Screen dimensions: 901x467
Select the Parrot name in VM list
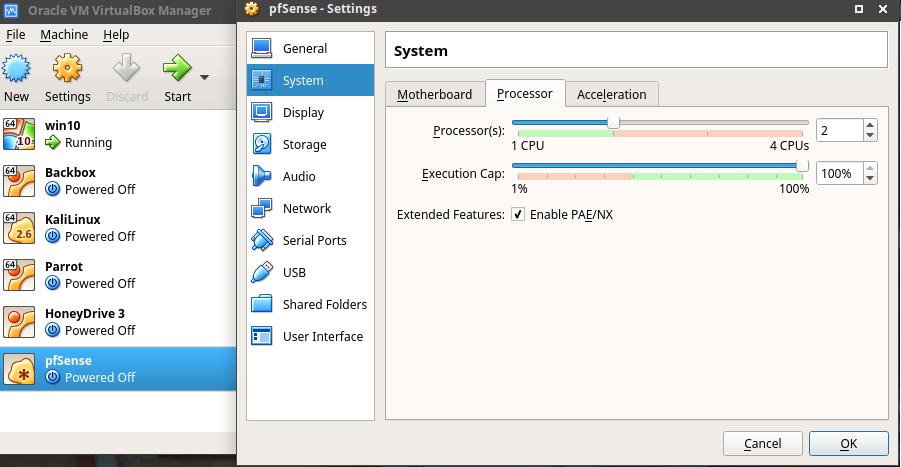click(x=64, y=267)
